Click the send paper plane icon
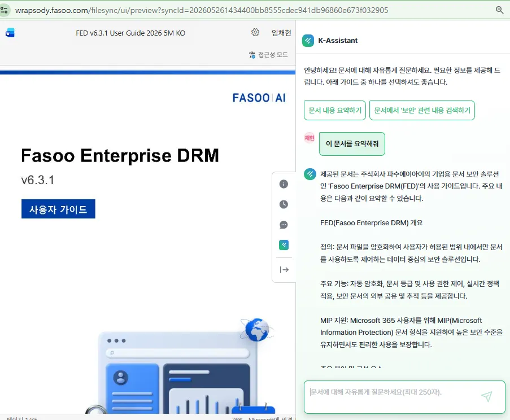 (x=487, y=396)
